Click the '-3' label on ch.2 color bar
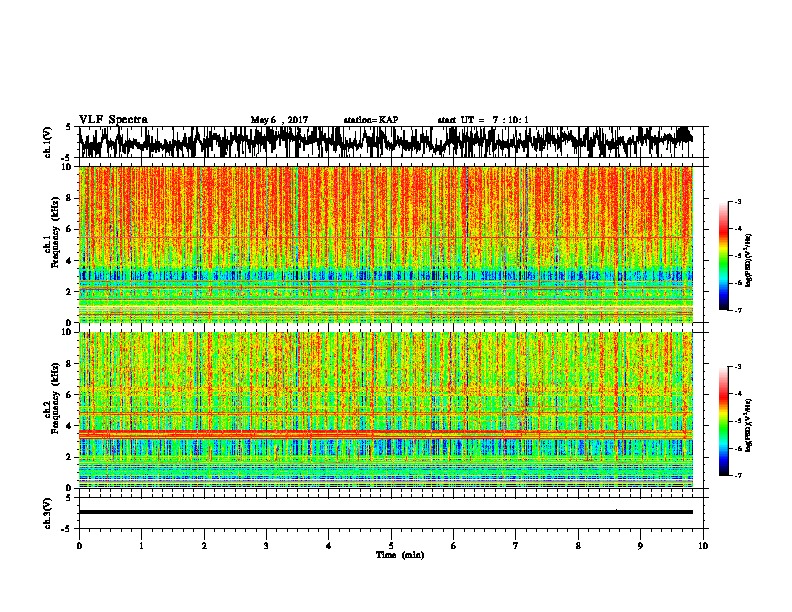 click(x=737, y=367)
